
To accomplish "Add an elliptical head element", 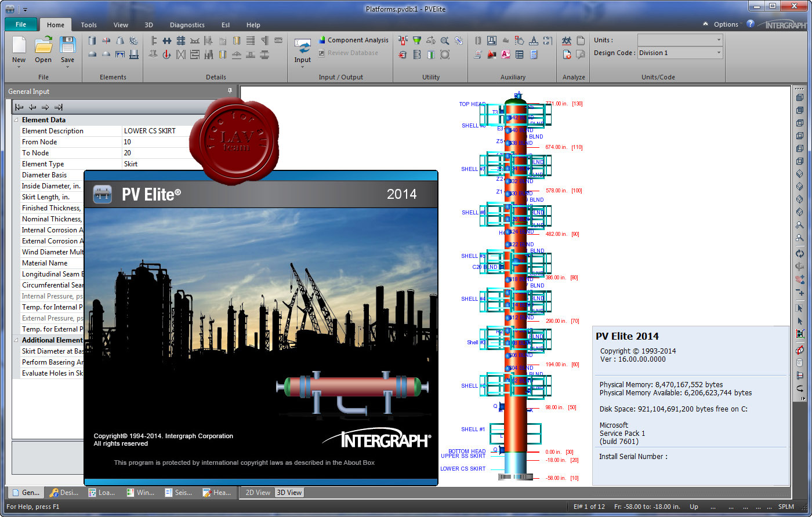I will pos(92,54).
